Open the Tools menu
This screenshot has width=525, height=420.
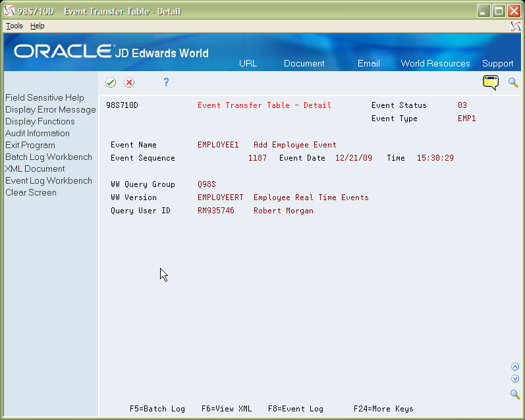pyautogui.click(x=14, y=26)
